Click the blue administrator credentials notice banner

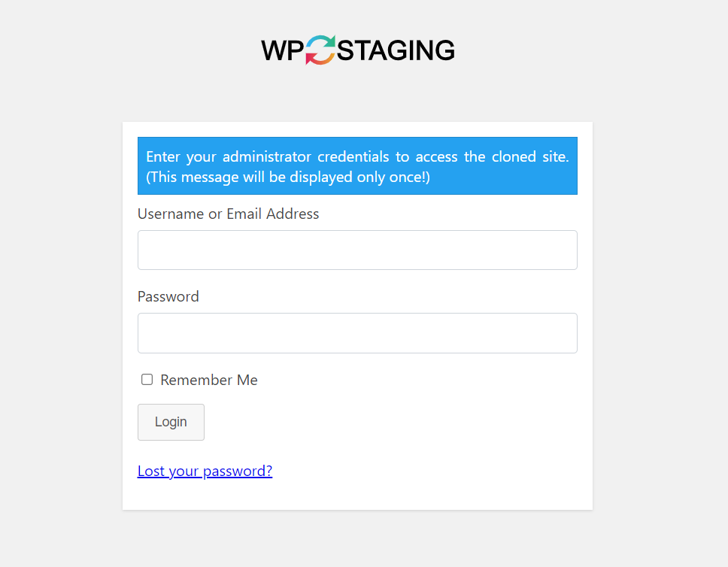[357, 165]
